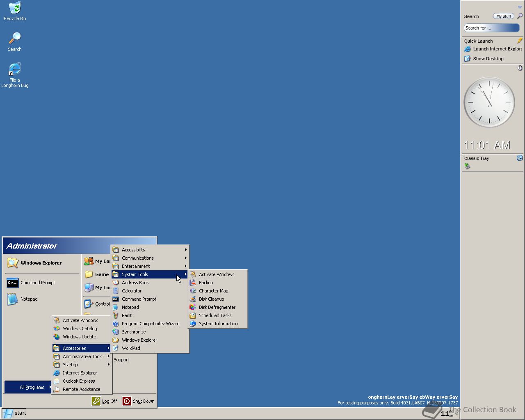
Task: Open System Information
Action: (x=218, y=324)
